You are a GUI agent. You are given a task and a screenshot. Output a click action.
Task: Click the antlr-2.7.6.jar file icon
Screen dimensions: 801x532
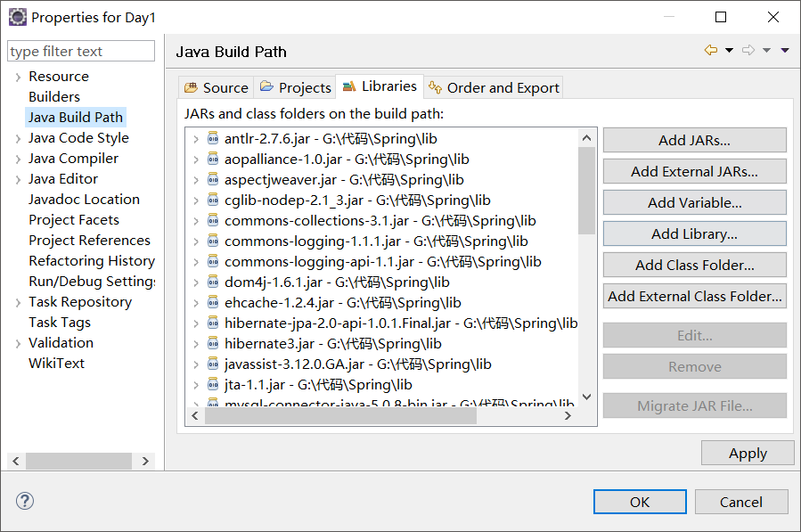point(213,138)
